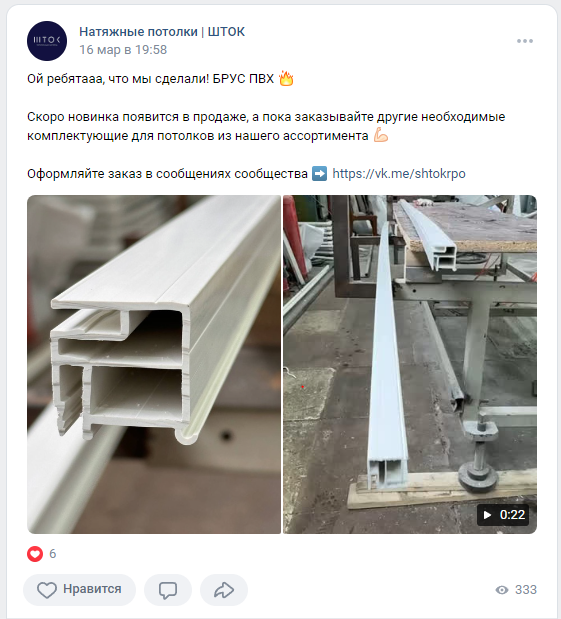Click the flexed arm emoji in the text
561x619 pixels.
(x=381, y=135)
